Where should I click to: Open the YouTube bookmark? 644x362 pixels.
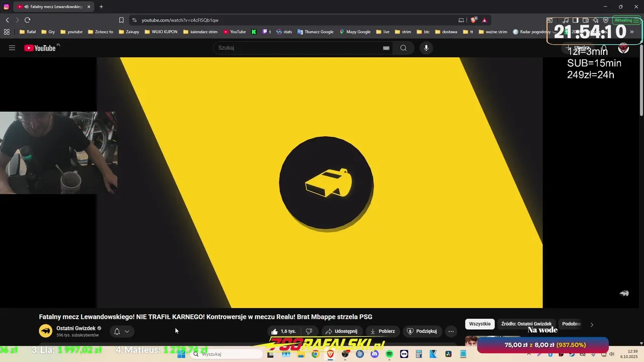235,32
